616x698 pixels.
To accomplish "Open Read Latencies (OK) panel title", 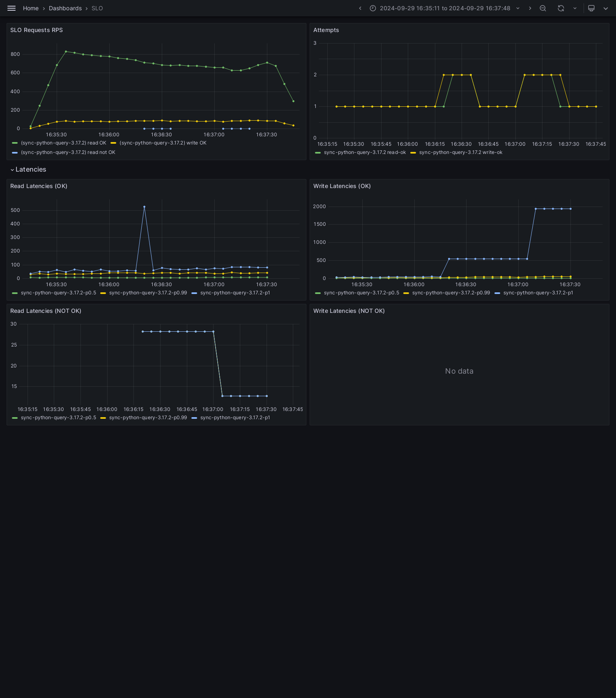I will (39, 186).
